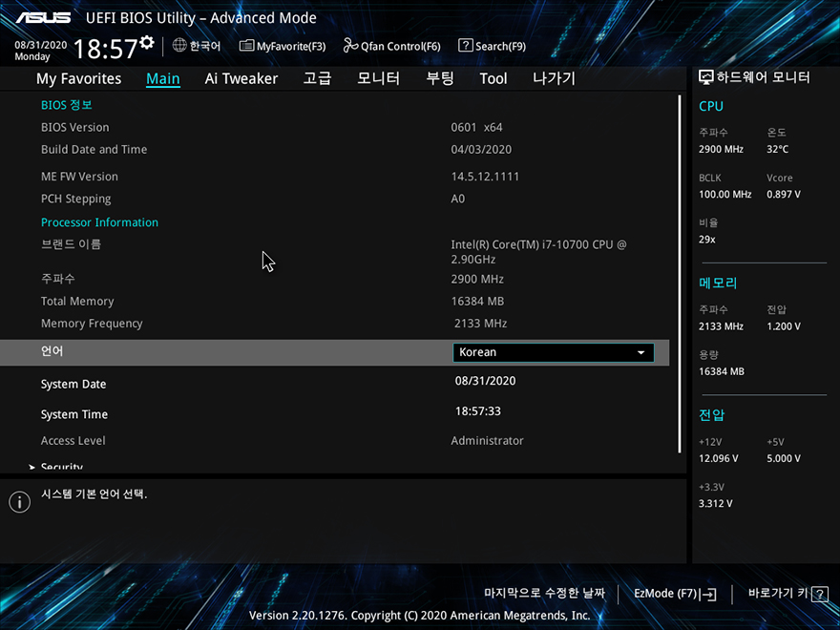Click the System Date label

(73, 384)
